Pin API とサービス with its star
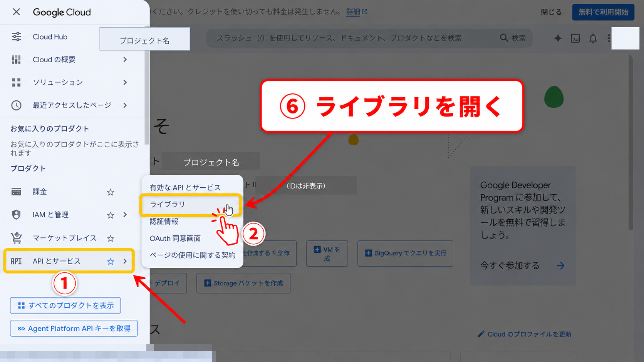 click(111, 262)
